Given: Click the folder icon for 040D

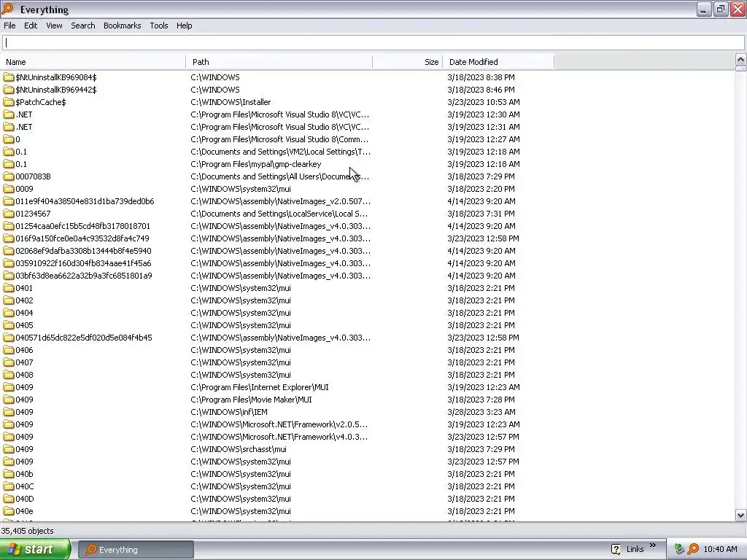Looking at the screenshot, I should (9, 499).
